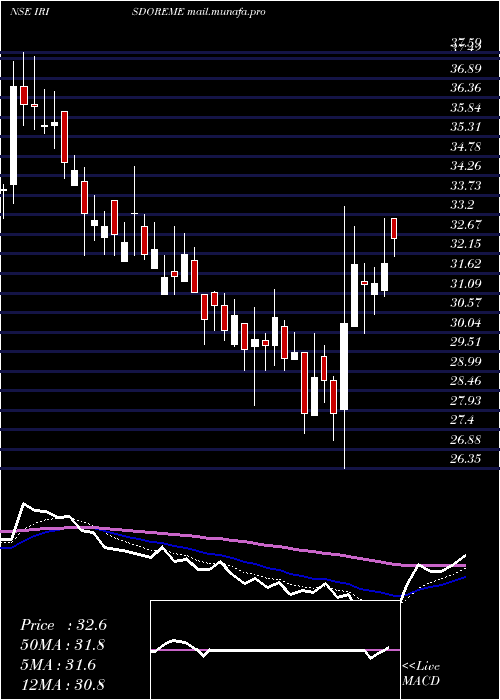Select the 36.36 price level label
The width and height of the screenshot is (500, 700).
coord(466,88)
